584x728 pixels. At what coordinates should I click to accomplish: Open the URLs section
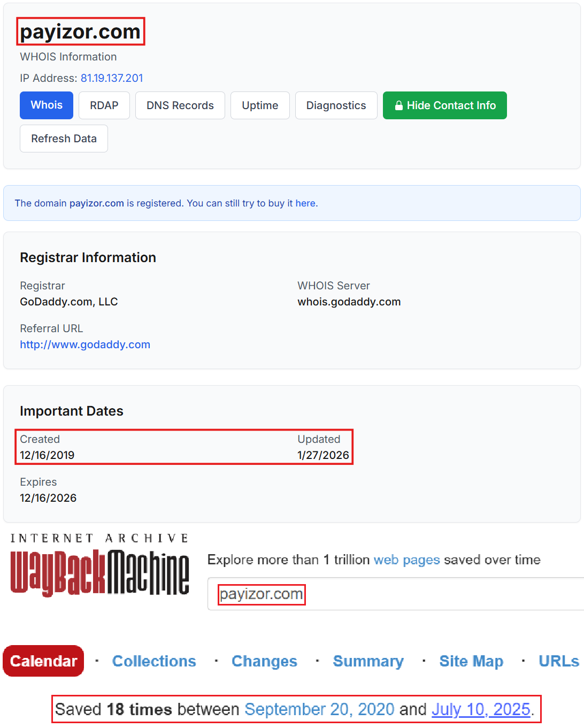click(558, 661)
